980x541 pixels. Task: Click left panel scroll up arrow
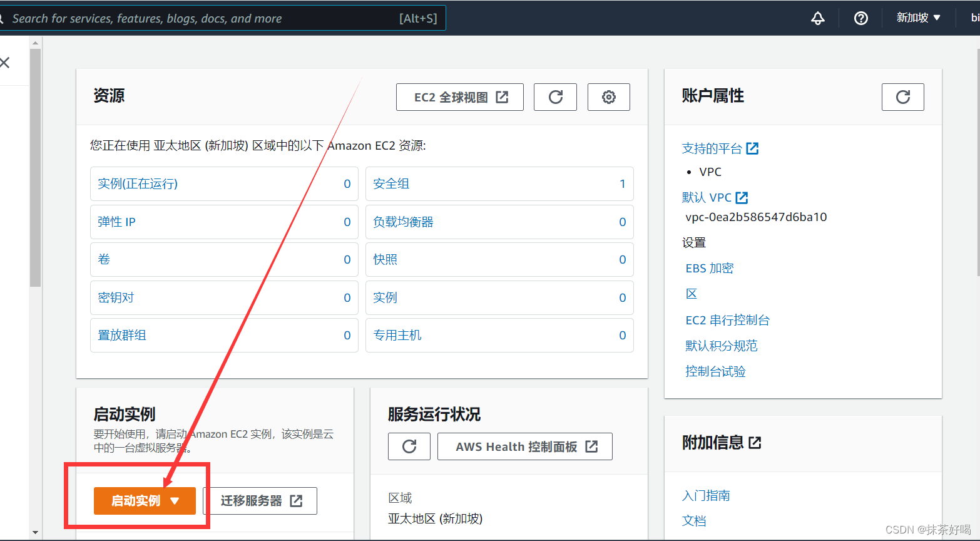click(x=35, y=43)
